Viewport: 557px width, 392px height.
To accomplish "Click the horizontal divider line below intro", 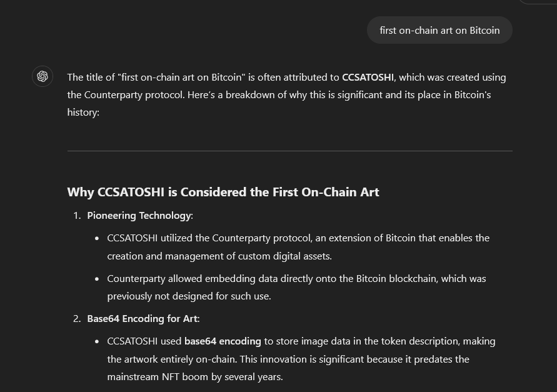I will click(290, 151).
